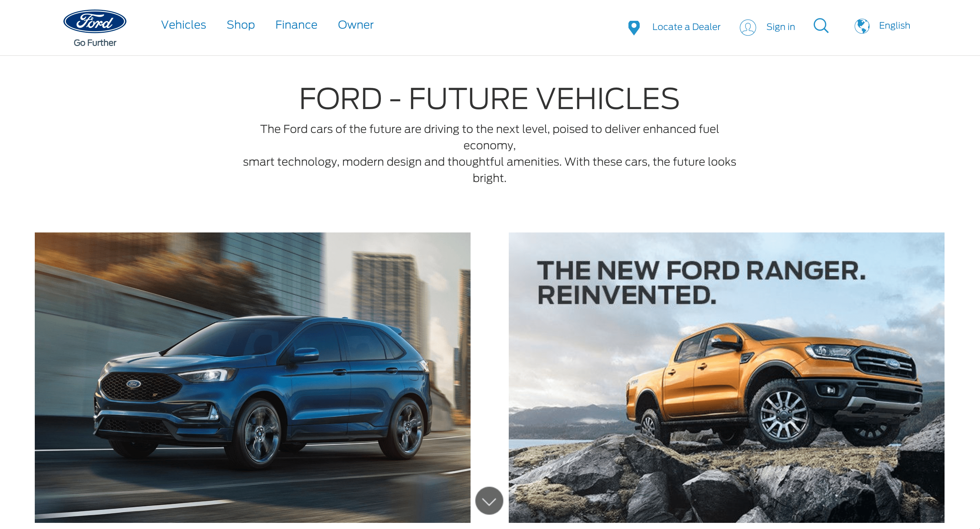
Task: Click 'The New Ford Ranger. Reinvented.' headline
Action: coord(701,283)
